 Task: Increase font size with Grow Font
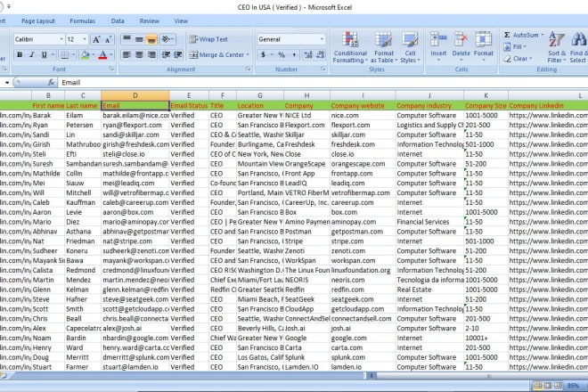pos(96,39)
